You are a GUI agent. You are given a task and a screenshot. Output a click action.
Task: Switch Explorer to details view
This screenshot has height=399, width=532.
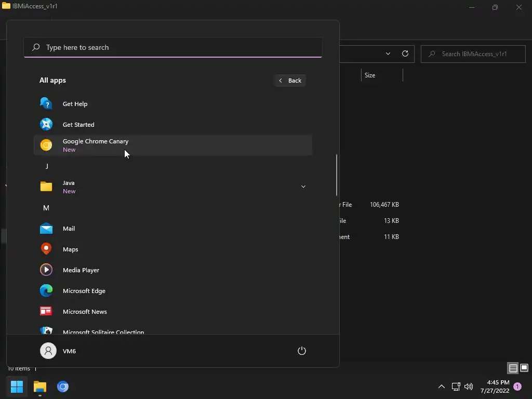pyautogui.click(x=513, y=368)
